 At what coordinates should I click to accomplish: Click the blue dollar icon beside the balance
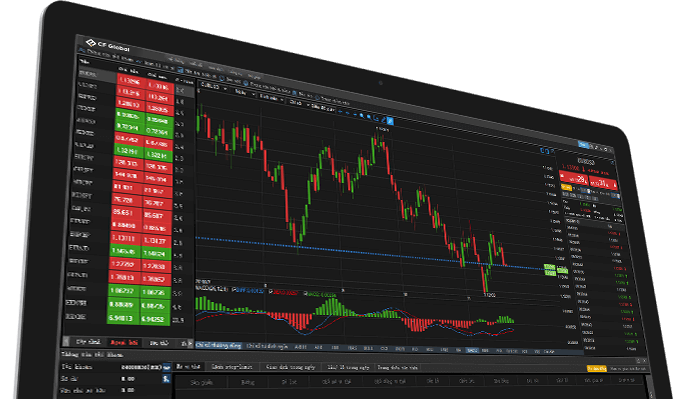(x=166, y=378)
